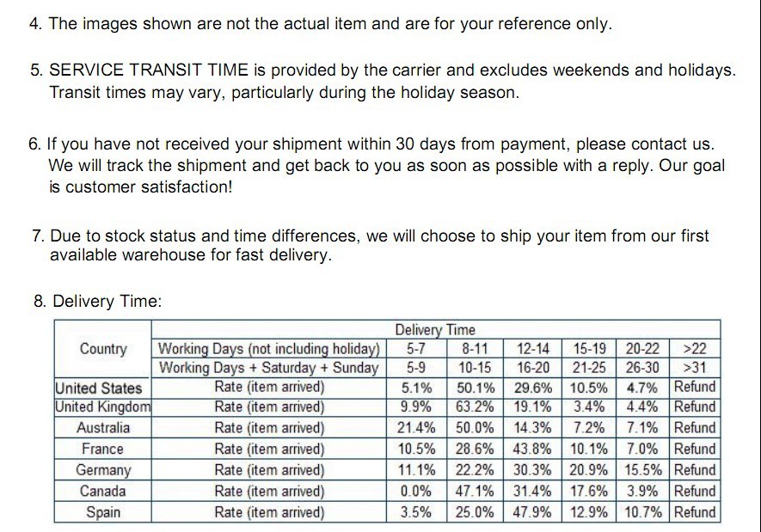Select the Canada row label
The image size is (761, 532).
pyautogui.click(x=103, y=492)
